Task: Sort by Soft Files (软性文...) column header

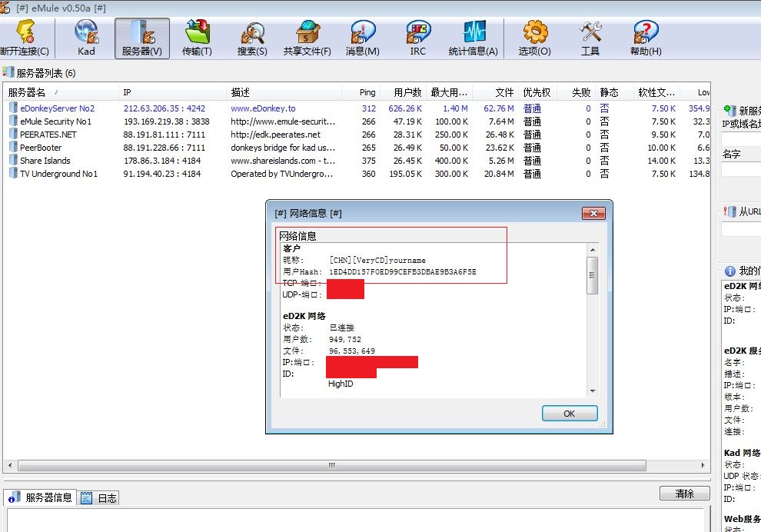Action: (656, 92)
